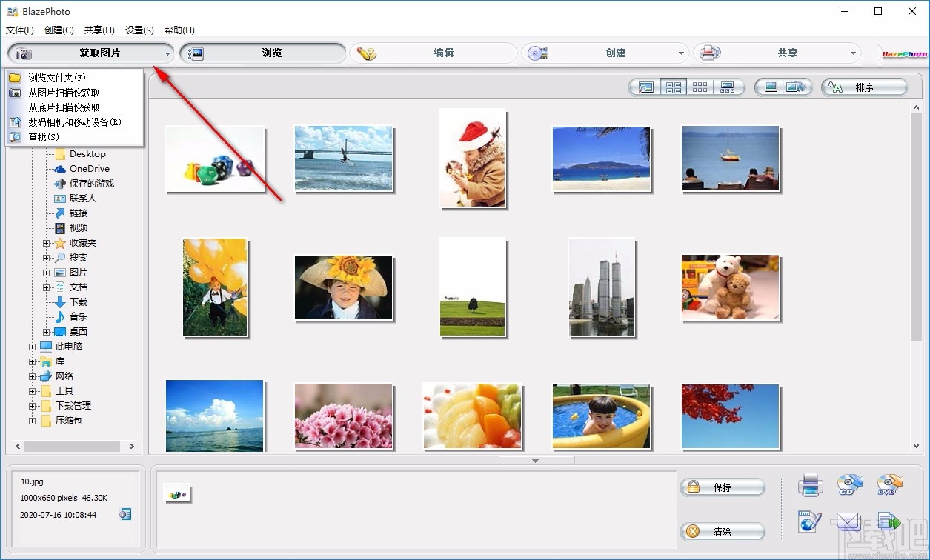Toggle the single image preview mode
The image size is (930, 560).
645,87
